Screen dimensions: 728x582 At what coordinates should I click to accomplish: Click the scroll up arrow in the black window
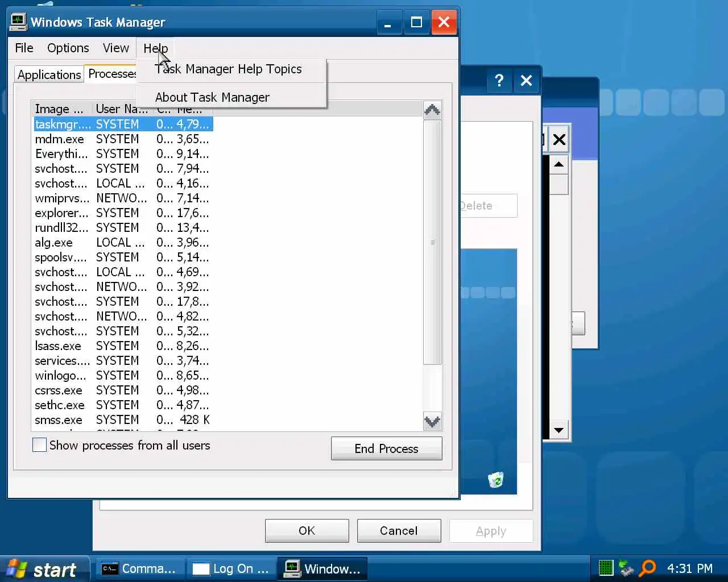coord(559,165)
